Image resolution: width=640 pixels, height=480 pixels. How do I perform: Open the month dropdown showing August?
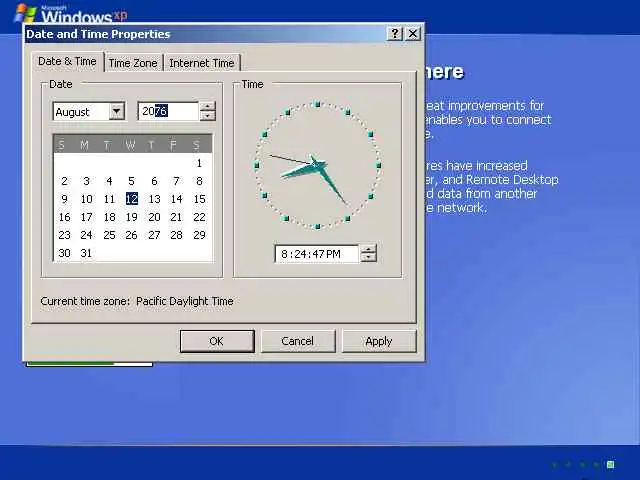[117, 111]
